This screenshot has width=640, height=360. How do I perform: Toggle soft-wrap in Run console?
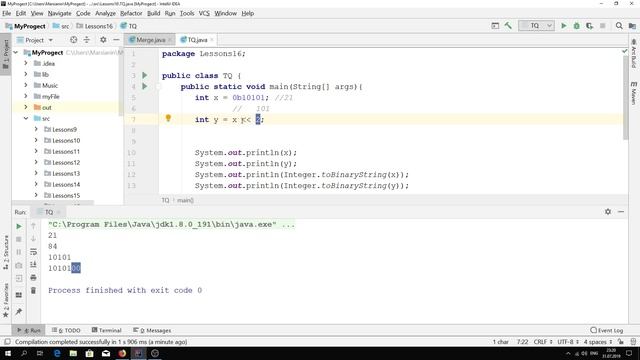click(33, 252)
